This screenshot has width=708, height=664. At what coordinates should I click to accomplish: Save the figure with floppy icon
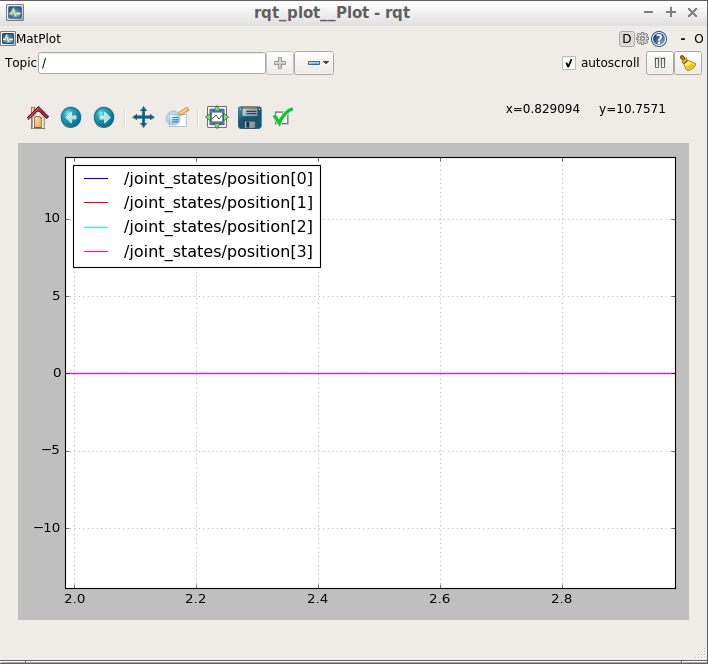click(250, 118)
